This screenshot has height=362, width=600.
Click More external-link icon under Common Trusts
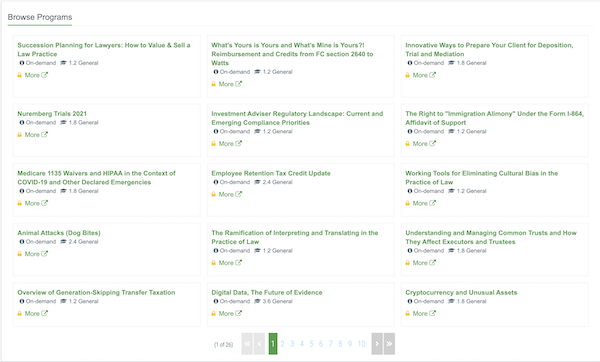432,263
